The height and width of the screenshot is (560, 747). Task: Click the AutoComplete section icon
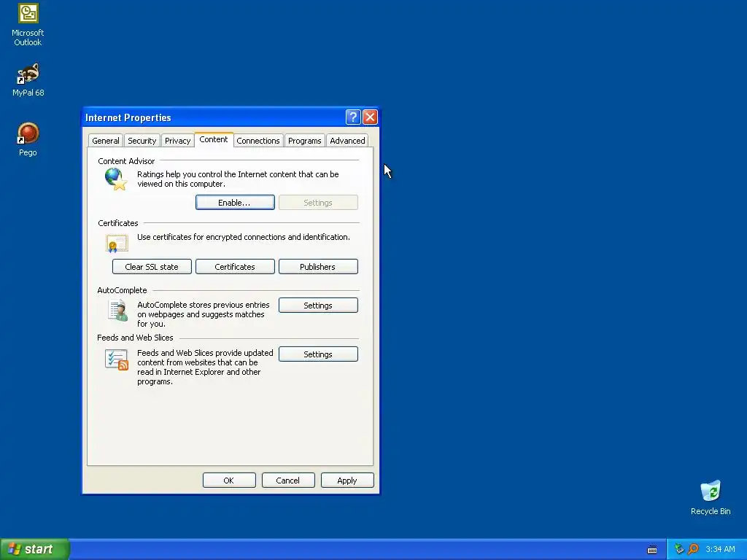tap(117, 311)
